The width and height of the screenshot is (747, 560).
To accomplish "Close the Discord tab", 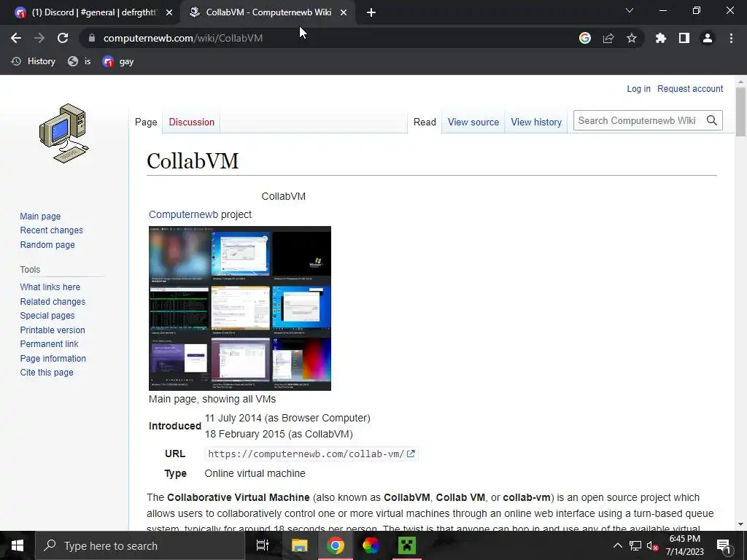I will click(x=169, y=12).
